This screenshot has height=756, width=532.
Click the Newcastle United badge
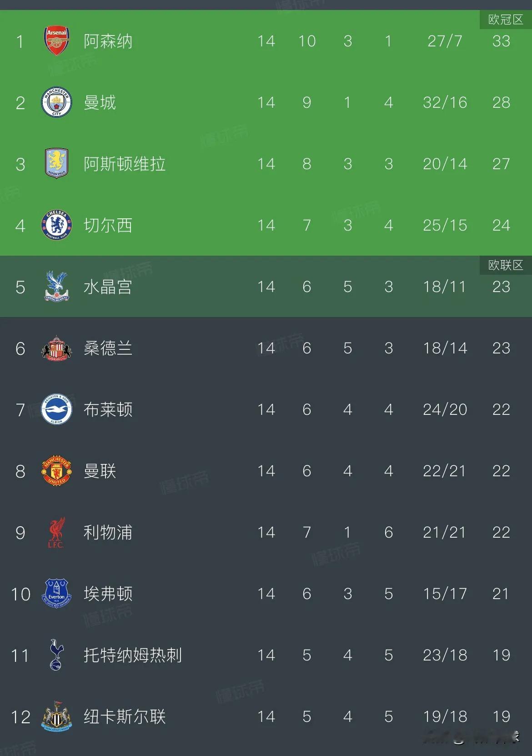pos(56,717)
